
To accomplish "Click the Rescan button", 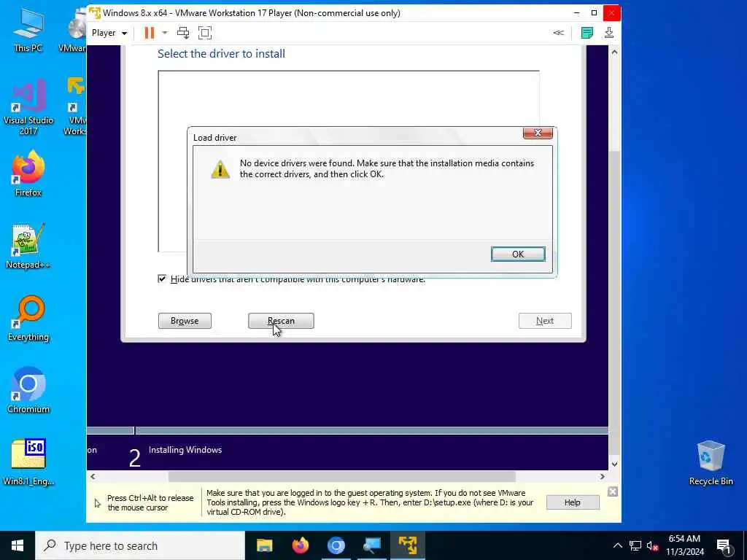I will tap(281, 321).
